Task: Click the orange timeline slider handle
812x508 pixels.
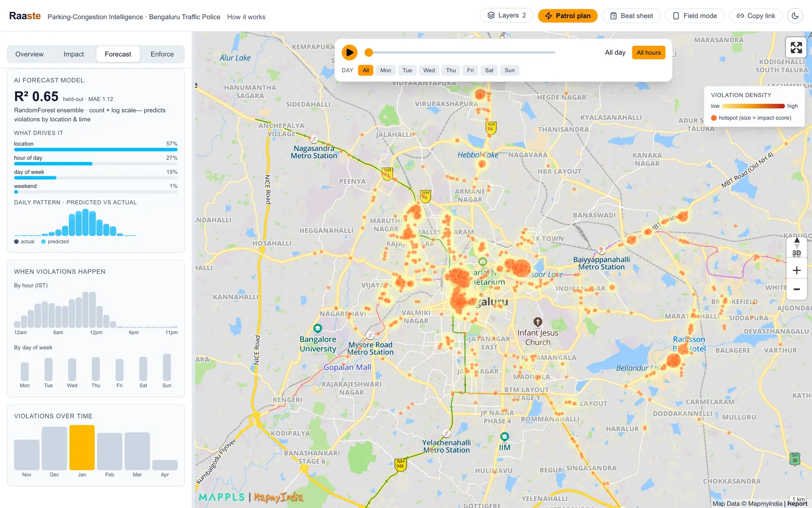Action: [x=369, y=52]
